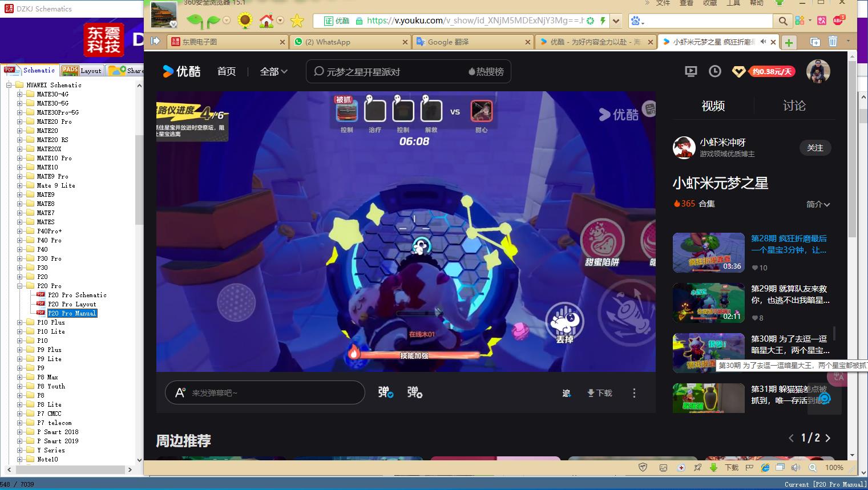Switch to the Google 翻译 browser tab
Viewport: 868px width, 490px height.
click(473, 42)
